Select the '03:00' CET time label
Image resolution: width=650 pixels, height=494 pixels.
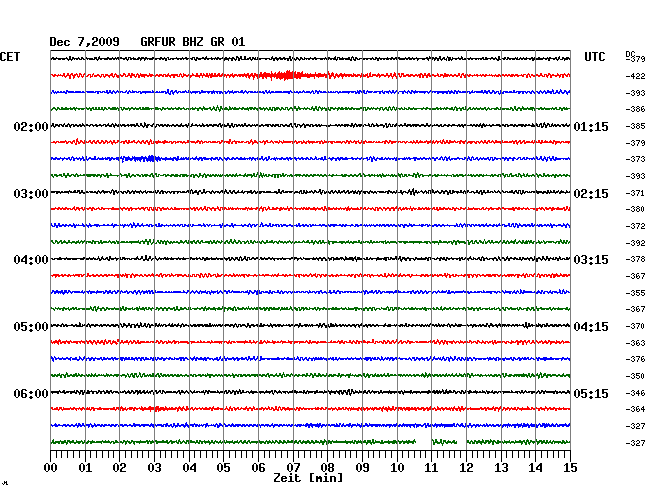pyautogui.click(x=31, y=194)
